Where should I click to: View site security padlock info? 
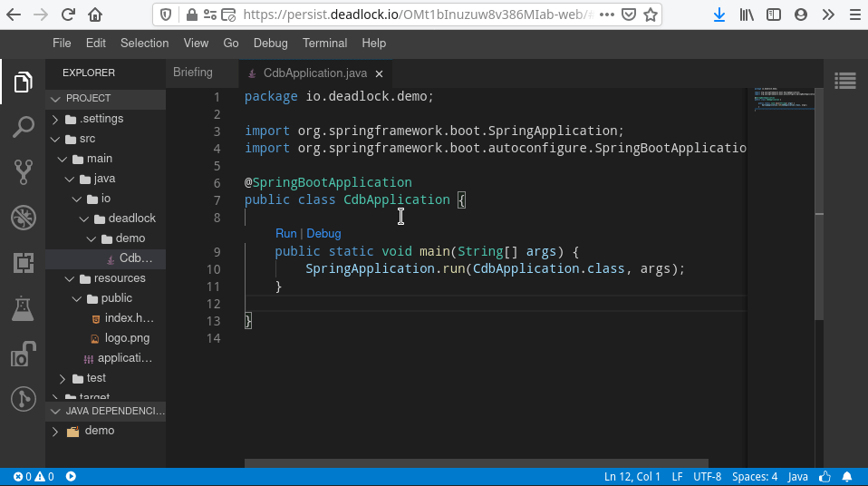point(191,15)
